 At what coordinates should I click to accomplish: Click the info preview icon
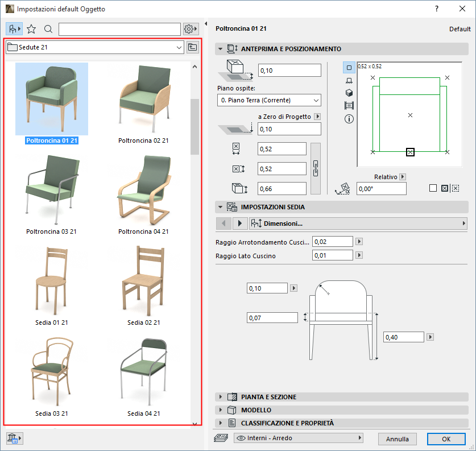(x=349, y=119)
